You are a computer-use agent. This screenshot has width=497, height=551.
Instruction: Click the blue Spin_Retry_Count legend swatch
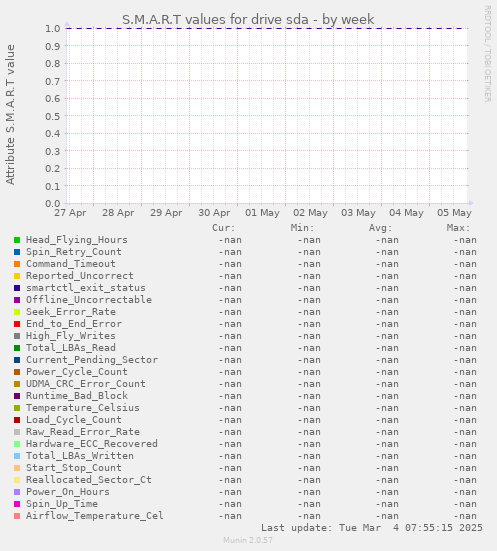(x=17, y=252)
